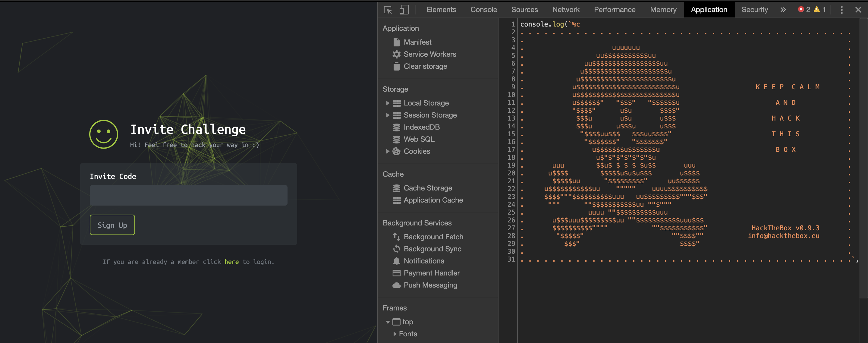Open the Manifest item in the sidebar
868x343 pixels.
[417, 42]
